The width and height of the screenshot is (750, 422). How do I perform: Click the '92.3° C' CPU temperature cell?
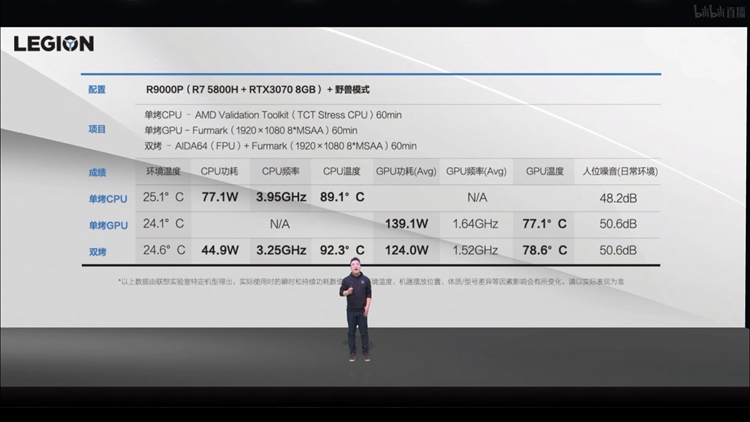click(342, 250)
